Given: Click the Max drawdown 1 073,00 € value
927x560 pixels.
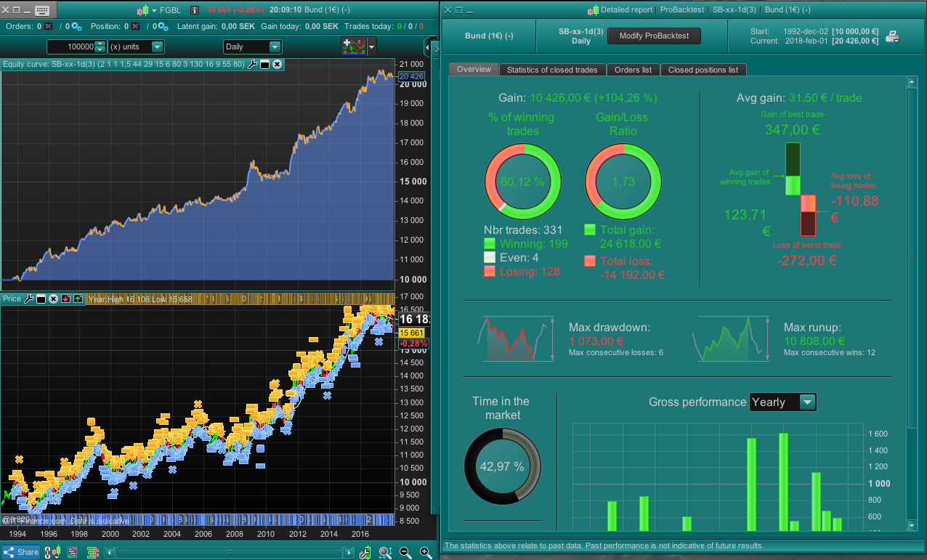Looking at the screenshot, I should 596,341.
